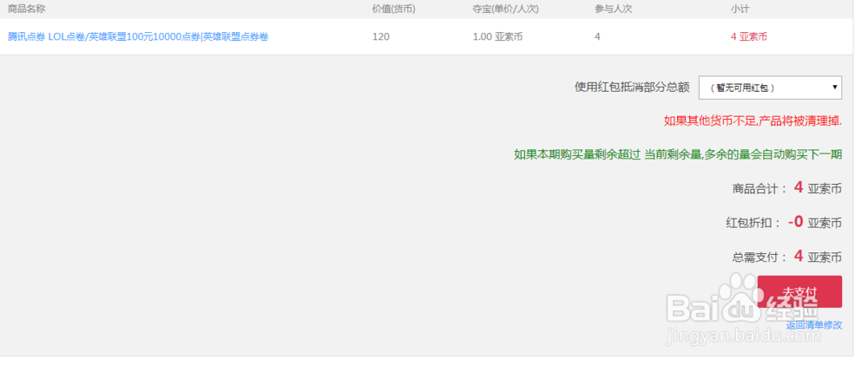868x365 pixels.
Task: Select the unit price 1.00 亚索币
Action: point(497,37)
